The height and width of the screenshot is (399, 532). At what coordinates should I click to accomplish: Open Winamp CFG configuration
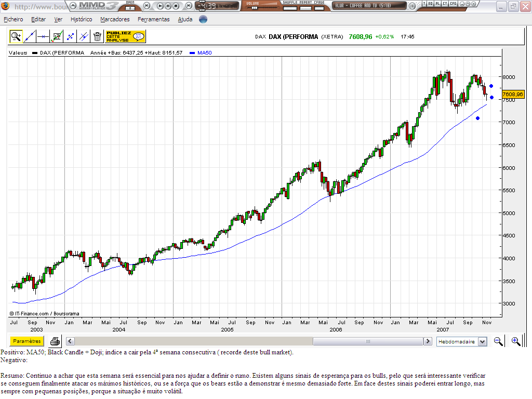coord(453,4)
